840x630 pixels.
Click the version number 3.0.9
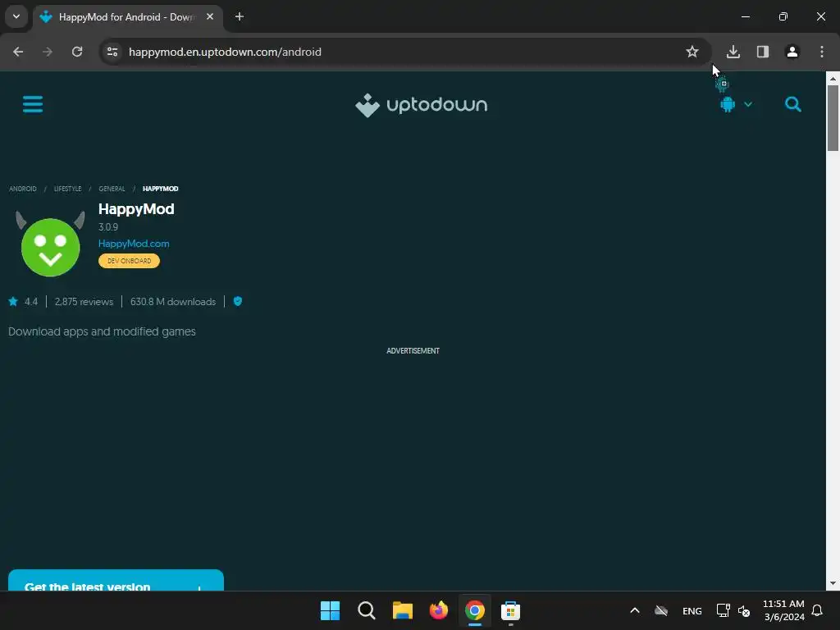coord(108,227)
